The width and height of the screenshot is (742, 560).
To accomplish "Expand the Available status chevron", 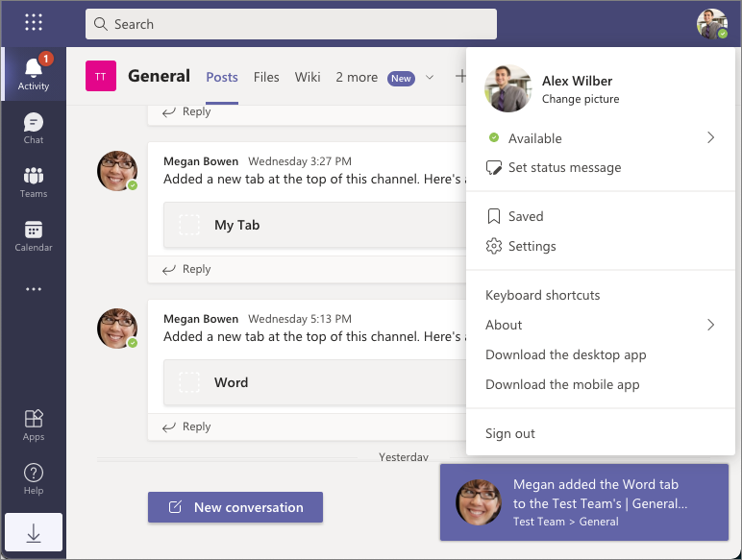I will 710,137.
